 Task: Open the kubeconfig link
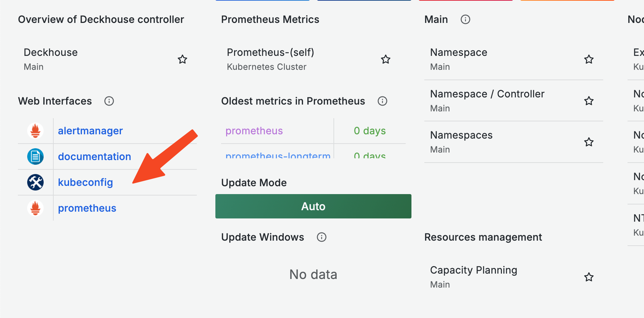(86, 182)
